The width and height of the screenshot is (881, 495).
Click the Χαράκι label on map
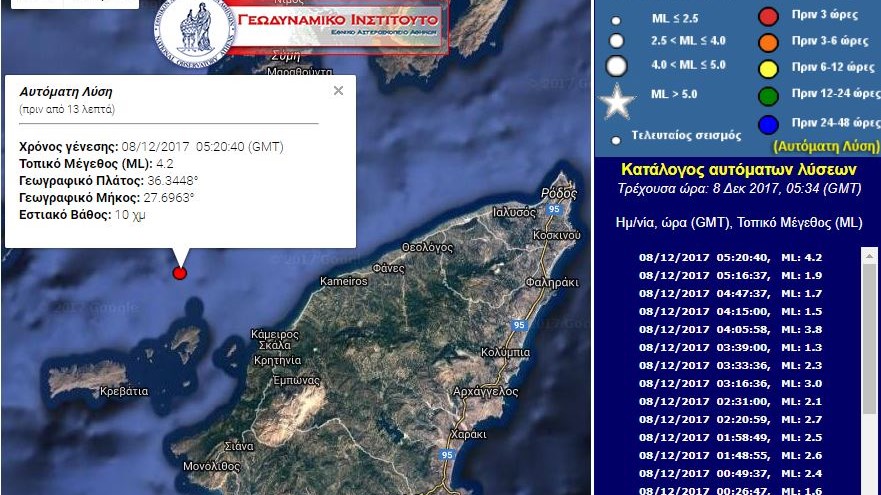coord(468,434)
